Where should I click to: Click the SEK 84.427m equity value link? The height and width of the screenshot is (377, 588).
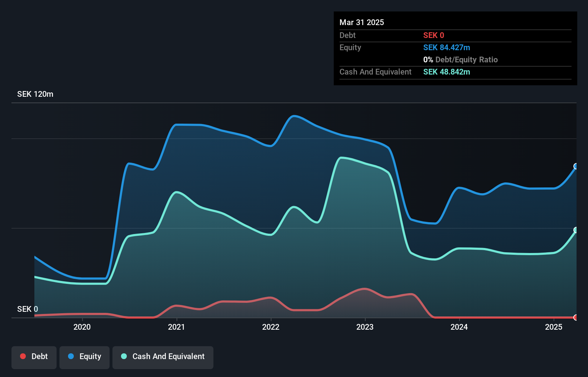click(447, 47)
